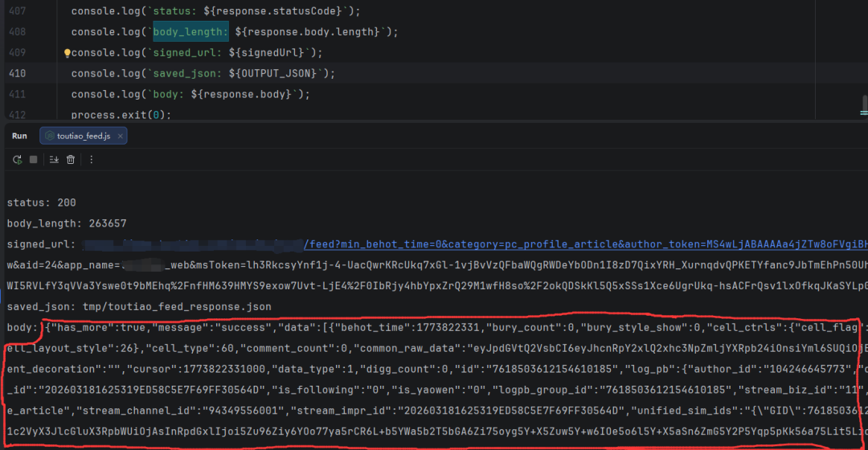Click line number 411 in the gutter

pyautogui.click(x=17, y=94)
